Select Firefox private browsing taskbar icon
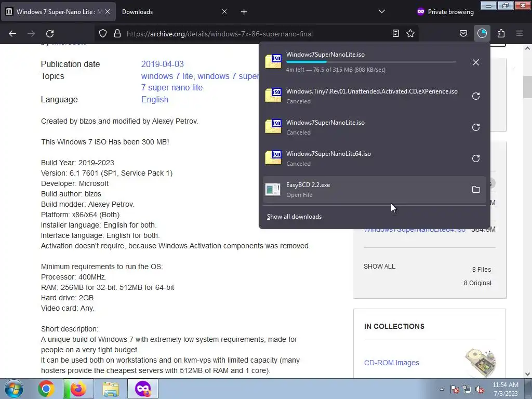This screenshot has width=532, height=399. click(x=143, y=389)
